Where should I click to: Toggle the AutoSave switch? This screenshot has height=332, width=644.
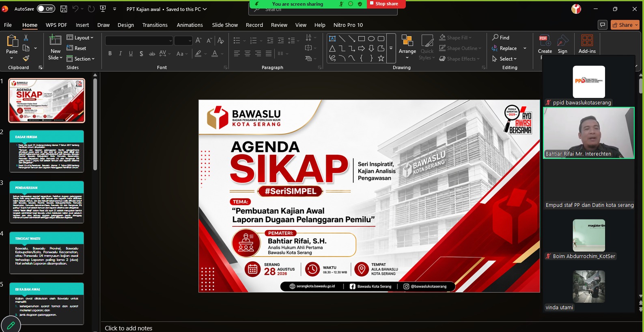point(46,9)
